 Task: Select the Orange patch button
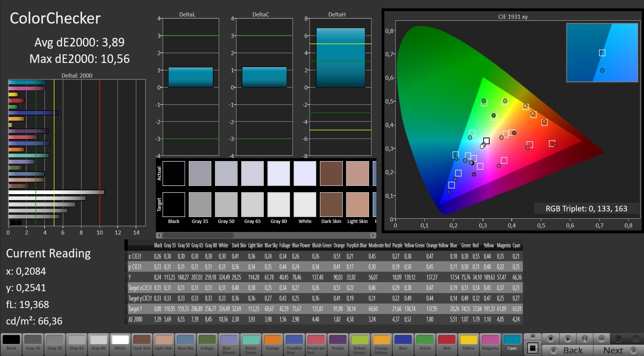point(272,344)
